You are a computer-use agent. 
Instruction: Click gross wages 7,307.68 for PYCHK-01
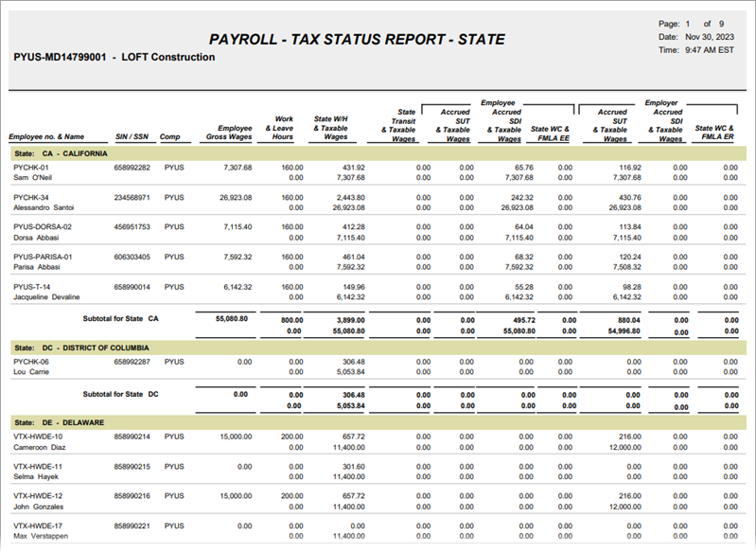point(237,168)
